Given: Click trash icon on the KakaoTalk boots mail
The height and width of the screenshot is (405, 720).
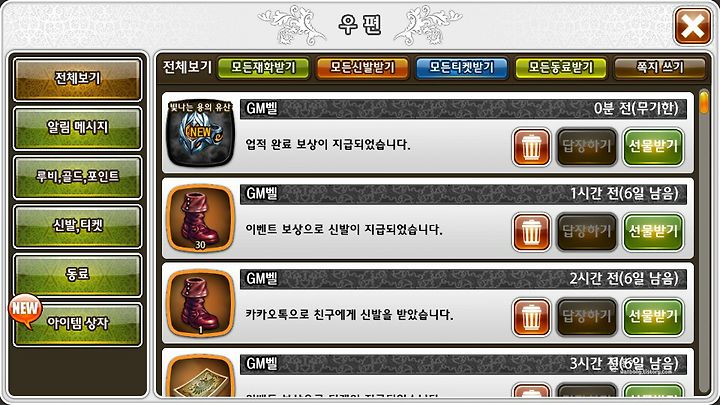Looking at the screenshot, I should pyautogui.click(x=531, y=317).
